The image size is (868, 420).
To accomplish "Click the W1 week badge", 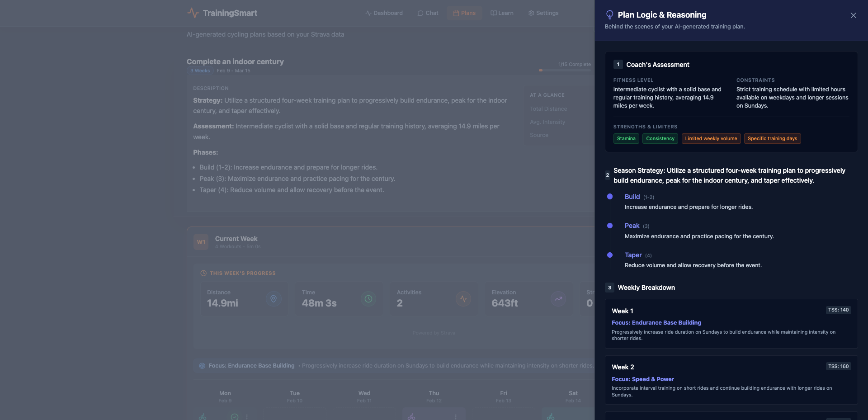I will coord(201,242).
